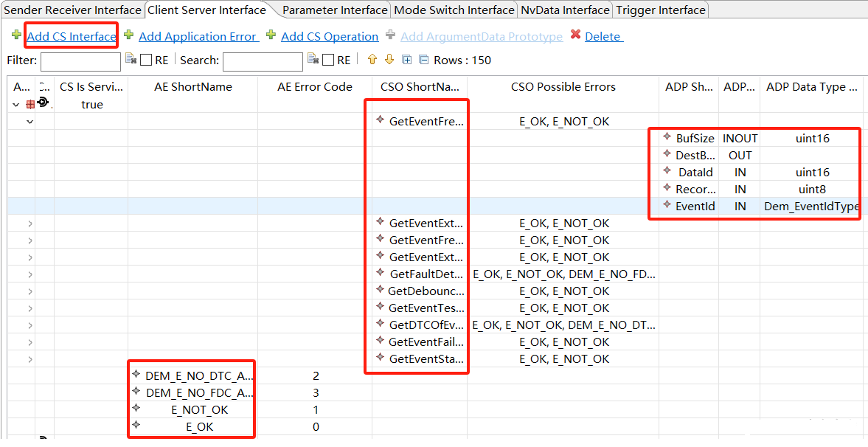This screenshot has height=447, width=868.
Task: Clear the Search field using its clear icon
Action: pos(313,60)
